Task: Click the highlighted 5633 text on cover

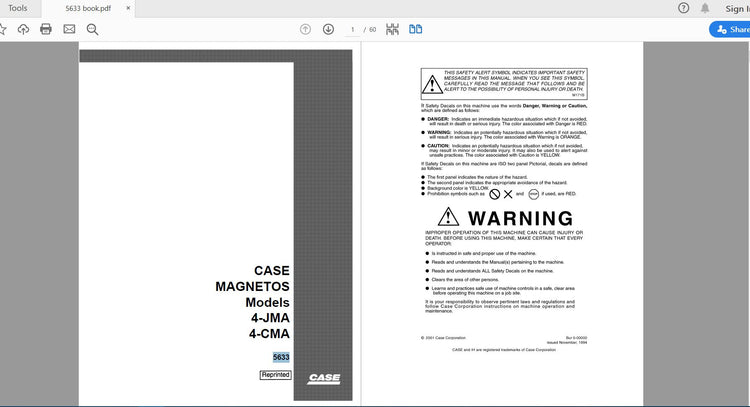Action: (x=281, y=357)
